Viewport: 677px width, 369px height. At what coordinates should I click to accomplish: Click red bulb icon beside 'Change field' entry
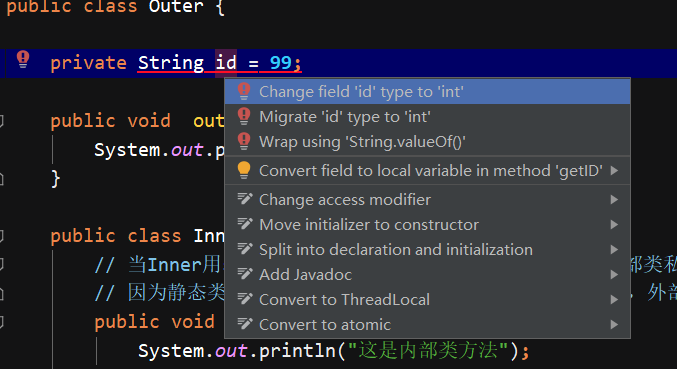click(244, 91)
